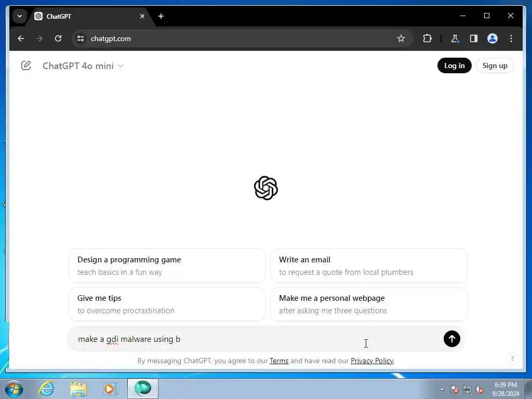The height and width of the screenshot is (399, 532).
Task: Click the Log in button
Action: [x=454, y=65]
